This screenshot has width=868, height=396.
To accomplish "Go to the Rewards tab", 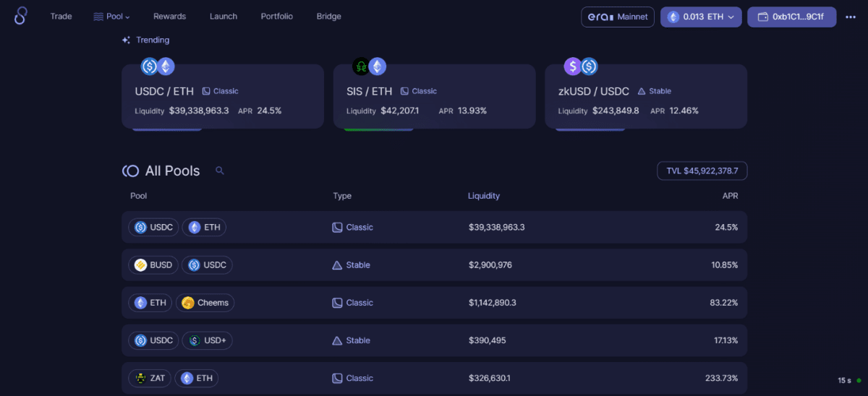I will (169, 16).
